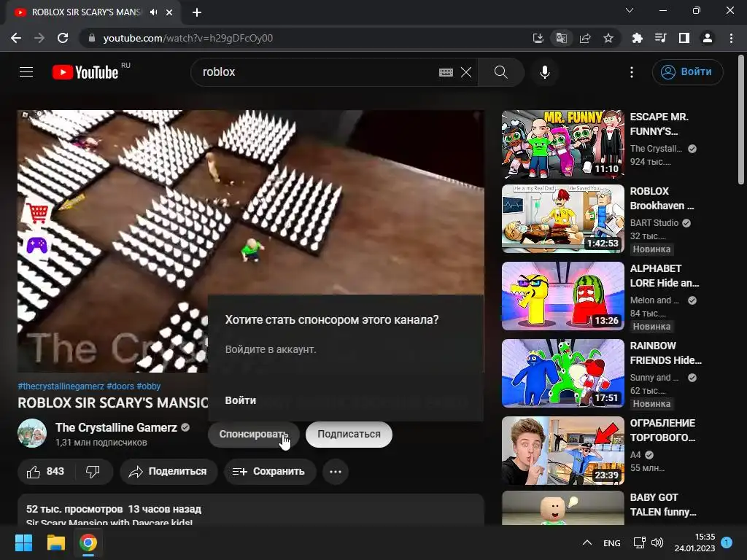
Task: Click the page vertical scrollbar
Action: point(741,119)
